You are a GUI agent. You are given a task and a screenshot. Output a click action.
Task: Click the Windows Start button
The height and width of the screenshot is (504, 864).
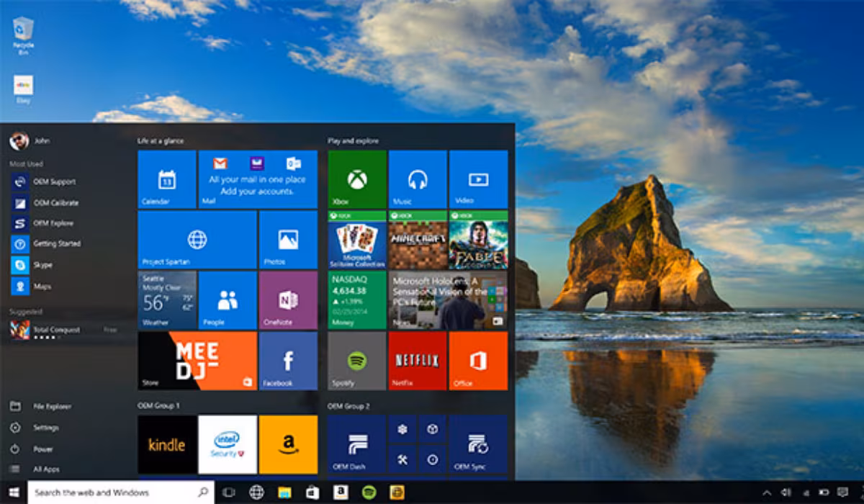pyautogui.click(x=13, y=492)
